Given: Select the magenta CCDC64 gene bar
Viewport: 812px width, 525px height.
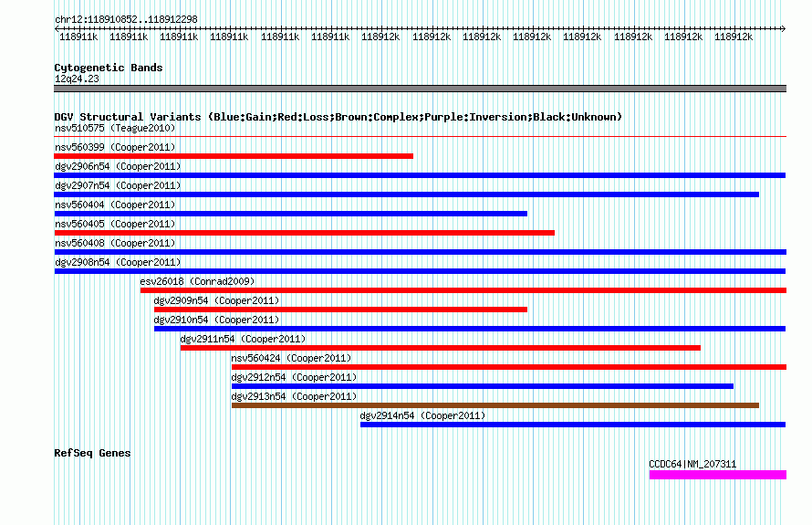Looking at the screenshot, I should tap(718, 475).
